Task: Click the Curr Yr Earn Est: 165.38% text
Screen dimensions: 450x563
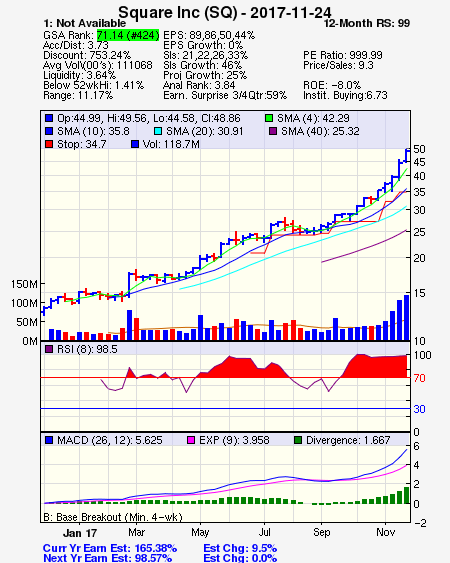Action: [110, 548]
